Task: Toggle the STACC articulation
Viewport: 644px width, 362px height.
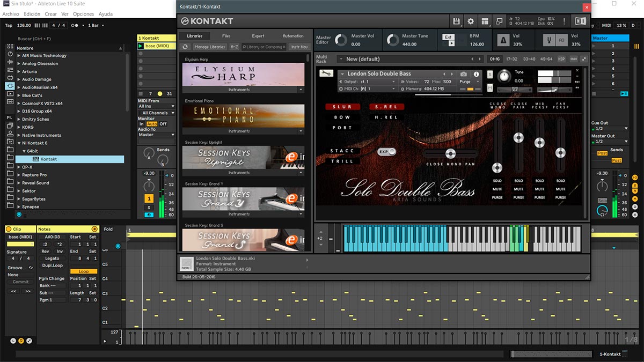Action: tap(342, 151)
